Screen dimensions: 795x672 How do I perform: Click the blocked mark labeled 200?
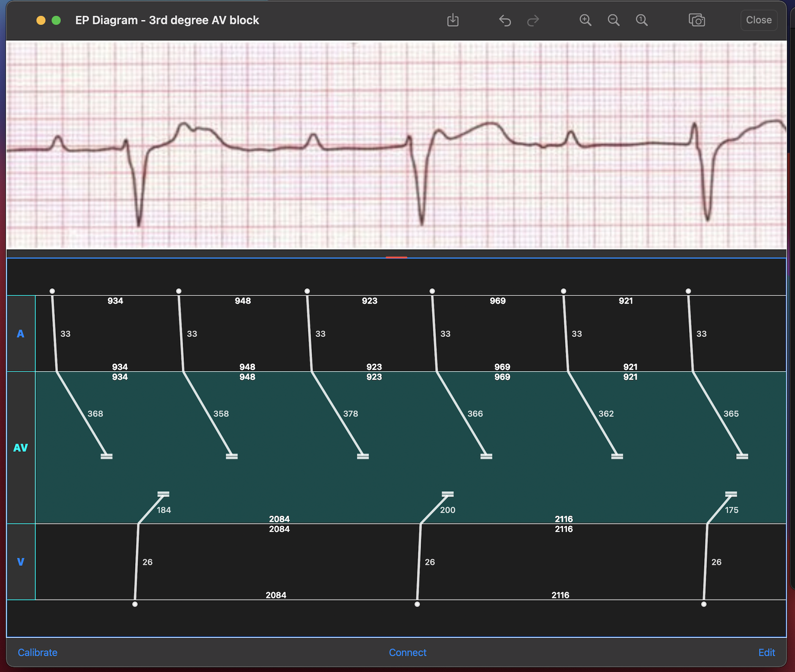434,508
